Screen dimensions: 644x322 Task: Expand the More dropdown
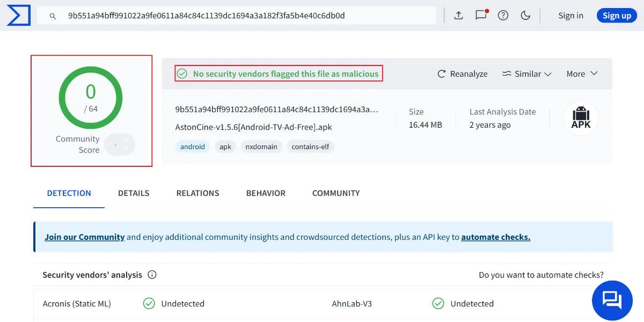coord(582,74)
